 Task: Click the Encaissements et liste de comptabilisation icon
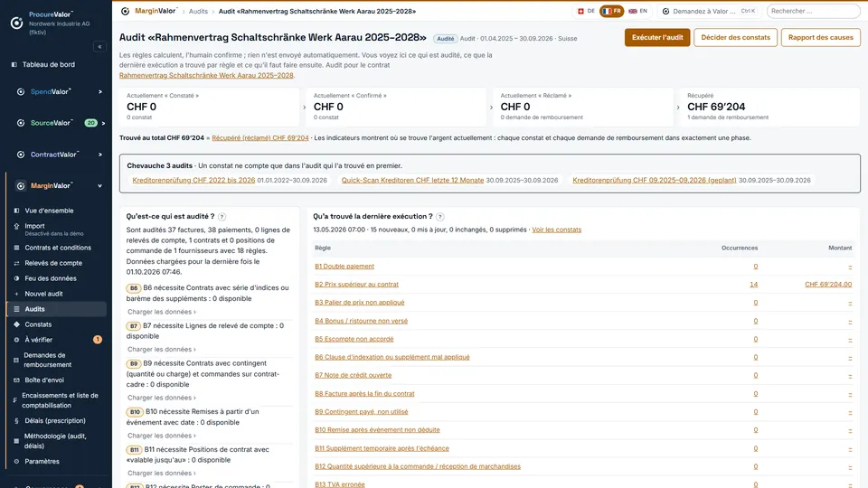point(15,400)
